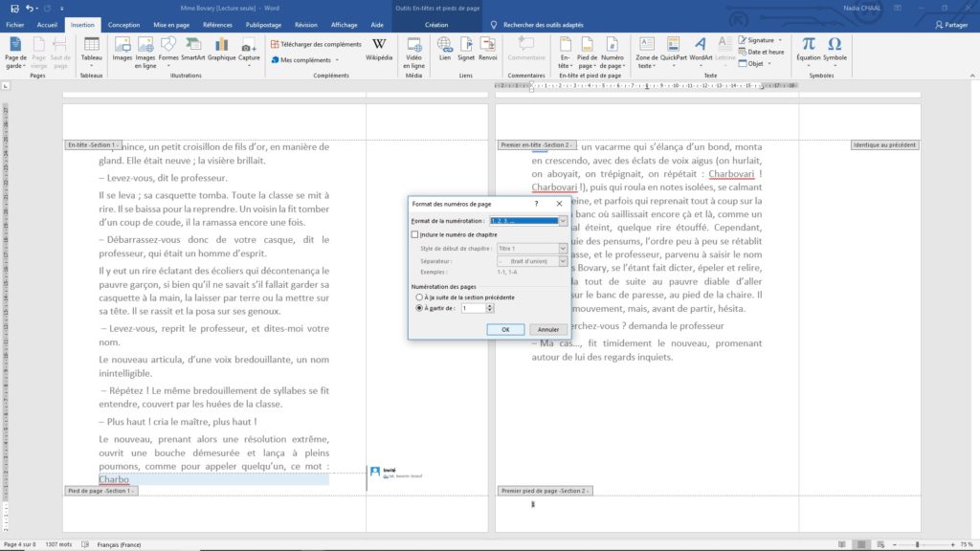This screenshot has height=551, width=980.
Task: Click the dialog help question mark
Action: [536, 204]
